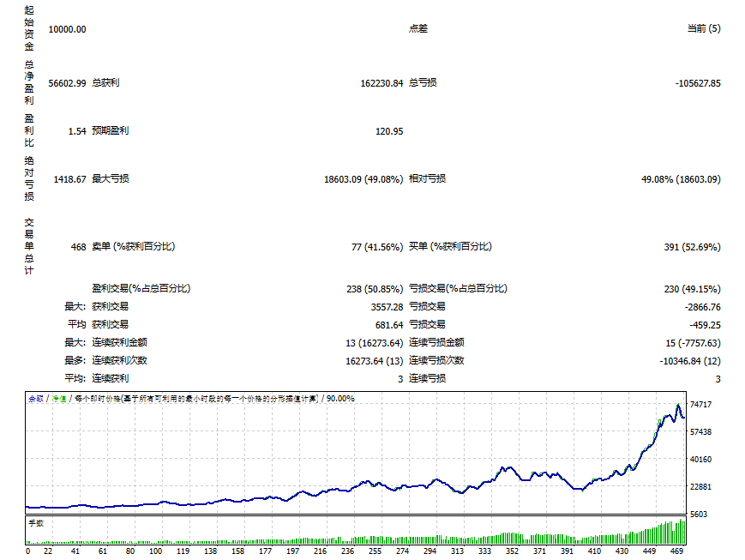Select the initial deposit value 10000.00
This screenshot has width=745, height=560.
(67, 29)
